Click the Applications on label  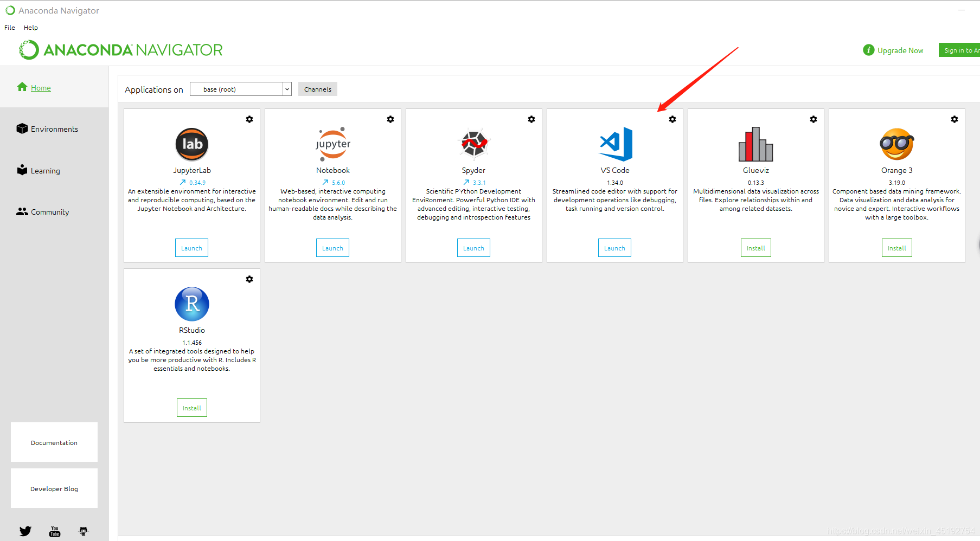coord(154,89)
